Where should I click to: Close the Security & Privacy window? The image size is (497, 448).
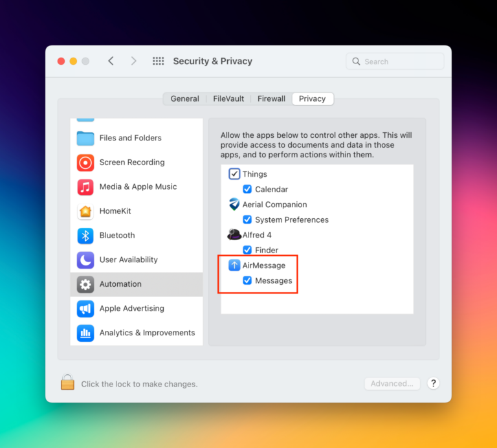point(61,62)
